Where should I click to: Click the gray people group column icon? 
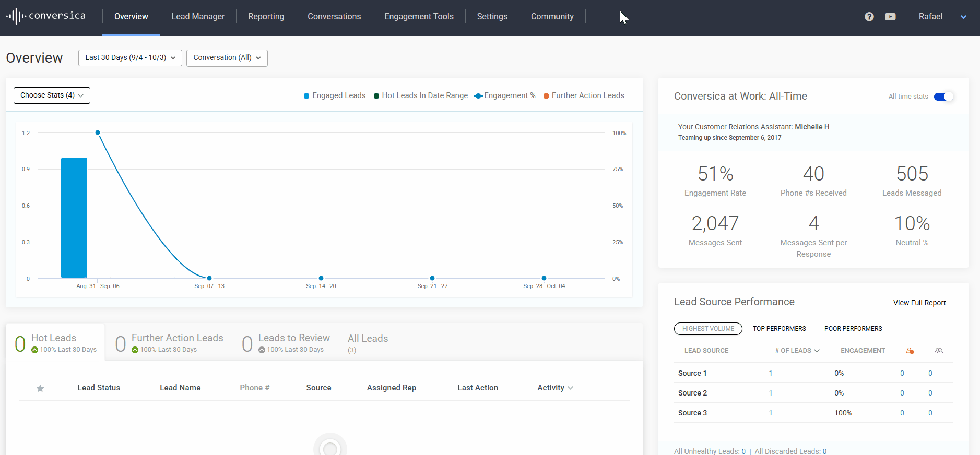click(x=938, y=351)
